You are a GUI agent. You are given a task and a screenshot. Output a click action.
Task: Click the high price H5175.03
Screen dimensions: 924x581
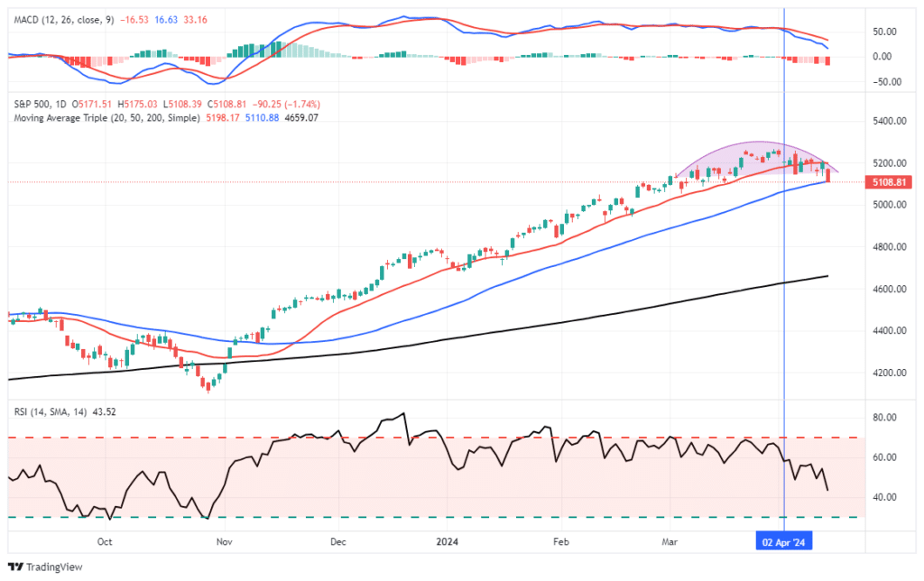137,105
